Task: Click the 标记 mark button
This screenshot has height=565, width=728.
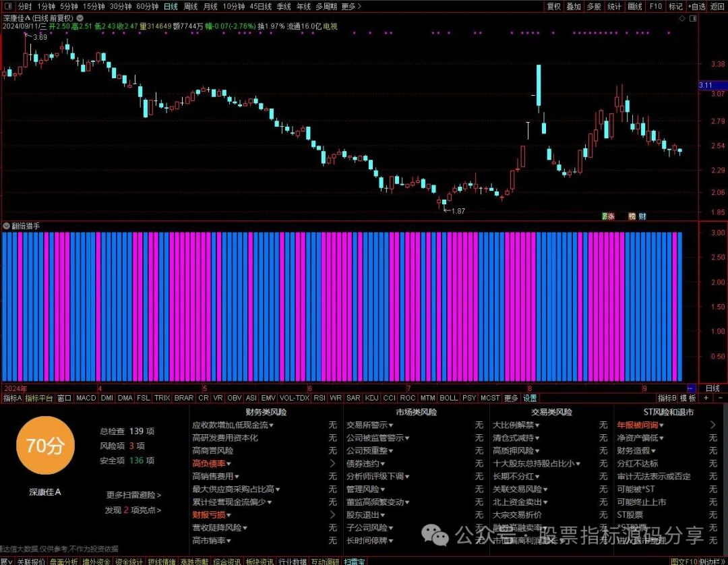Action: click(675, 7)
